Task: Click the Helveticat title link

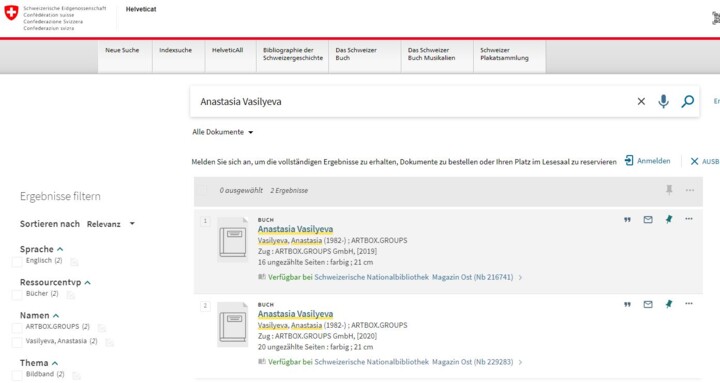Action: (141, 9)
